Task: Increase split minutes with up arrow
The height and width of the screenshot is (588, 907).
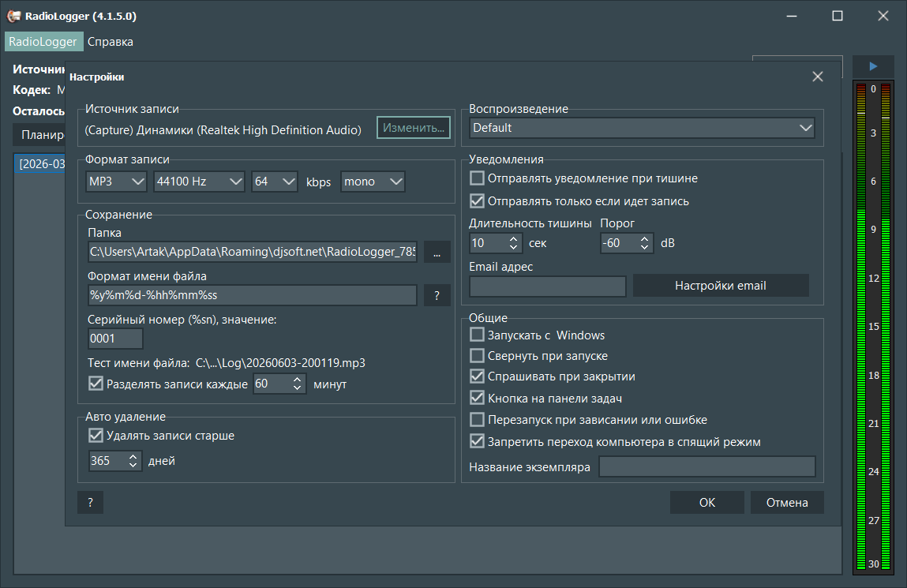Action: coord(297,380)
